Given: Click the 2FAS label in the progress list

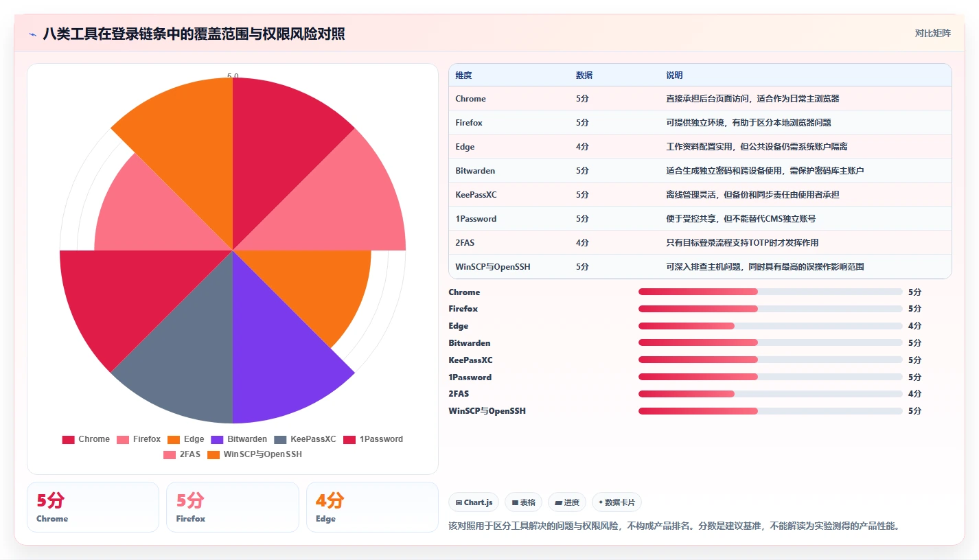Looking at the screenshot, I should 459,394.
